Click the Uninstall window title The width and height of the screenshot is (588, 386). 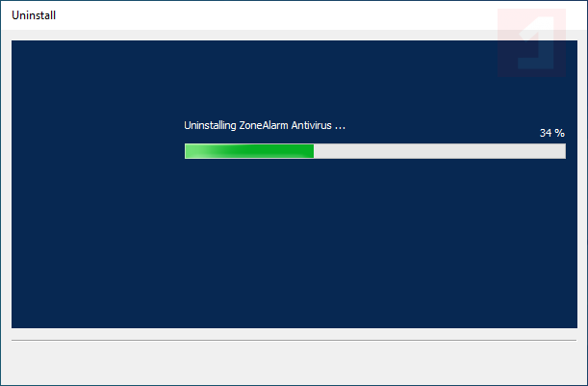pos(34,15)
